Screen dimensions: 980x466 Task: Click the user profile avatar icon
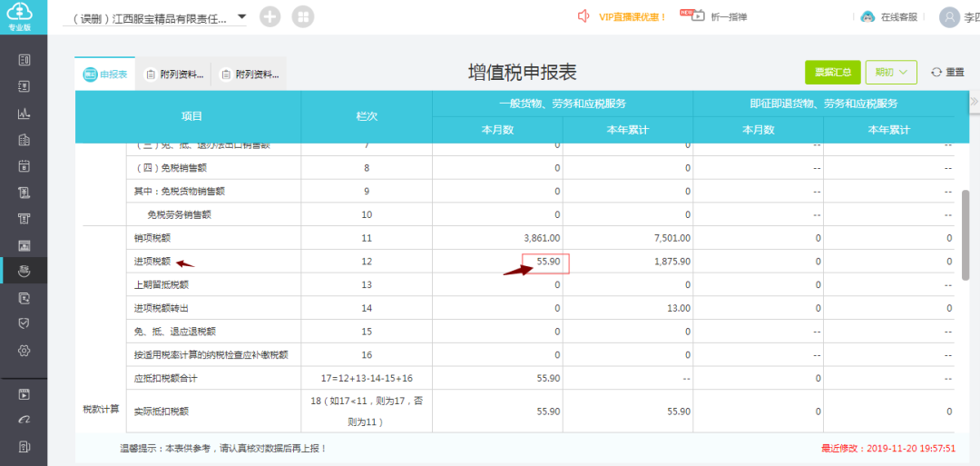[949, 17]
